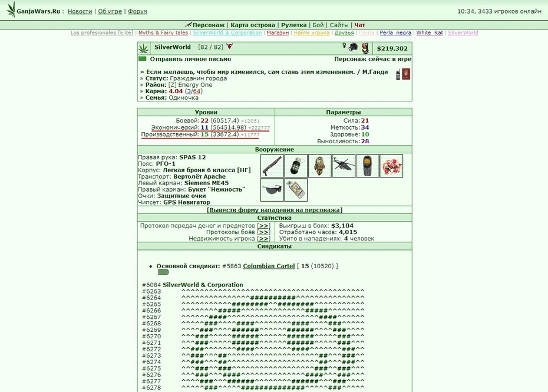Click Букет "Нежность" item name
Image resolution: width=548 pixels, height=392 pixels.
click(x=217, y=189)
